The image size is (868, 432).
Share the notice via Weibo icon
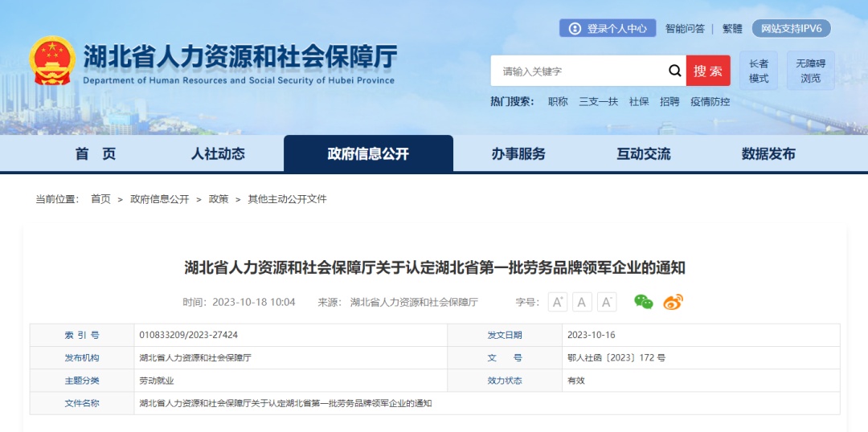[x=673, y=302]
